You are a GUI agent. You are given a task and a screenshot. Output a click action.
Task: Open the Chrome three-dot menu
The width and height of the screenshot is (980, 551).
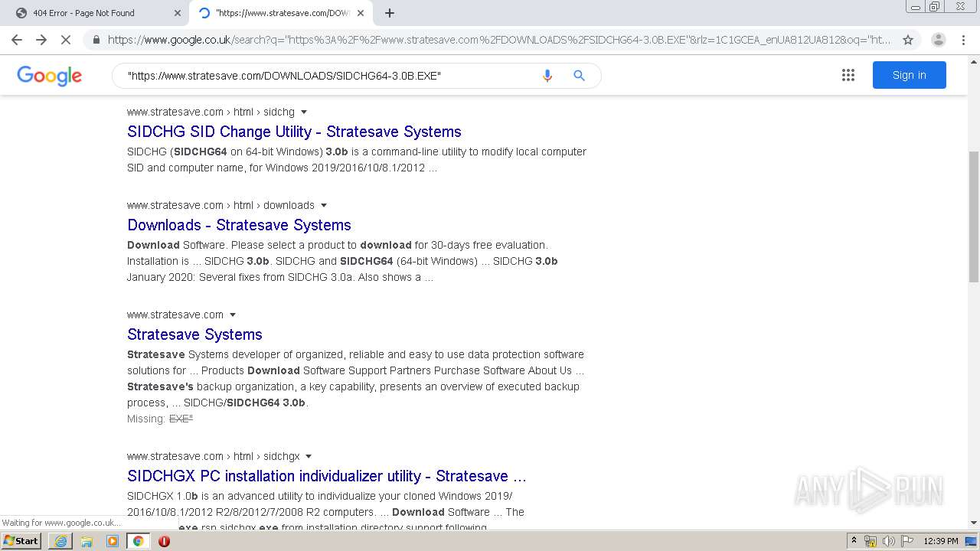pyautogui.click(x=964, y=40)
